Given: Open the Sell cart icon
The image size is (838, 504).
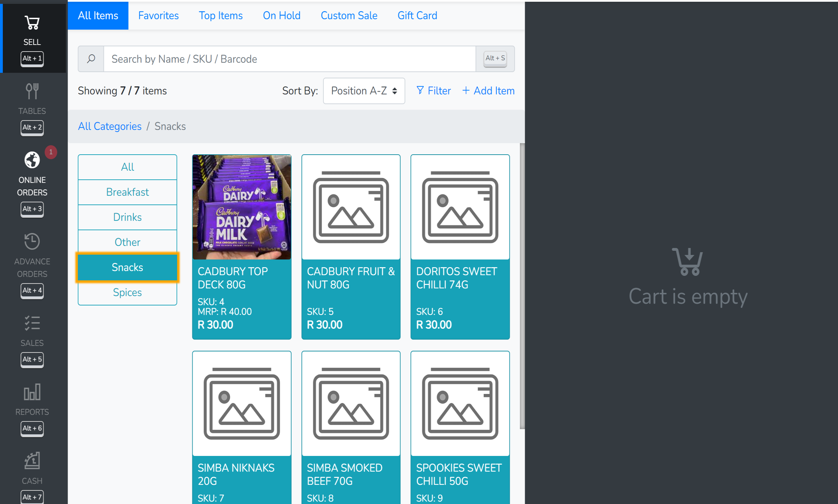Looking at the screenshot, I should click(32, 23).
